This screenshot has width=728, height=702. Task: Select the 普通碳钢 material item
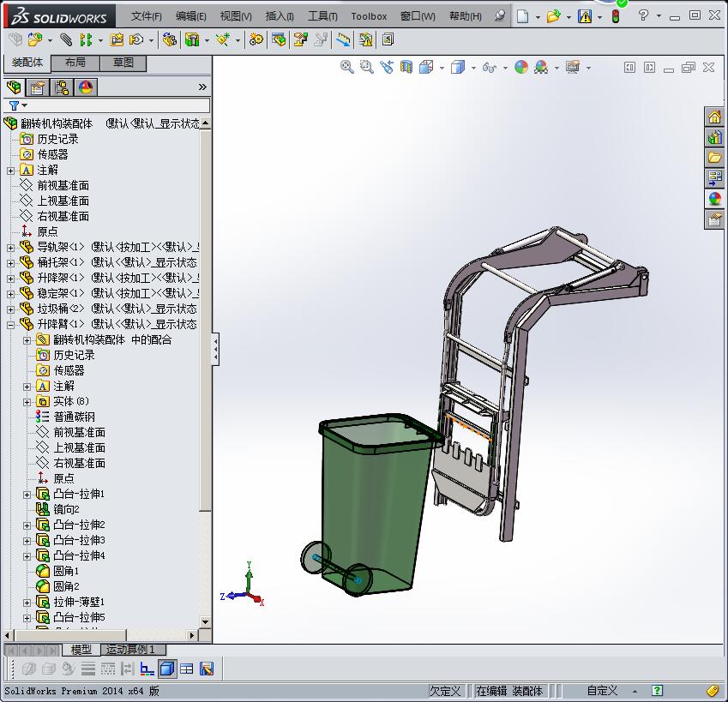[x=75, y=417]
